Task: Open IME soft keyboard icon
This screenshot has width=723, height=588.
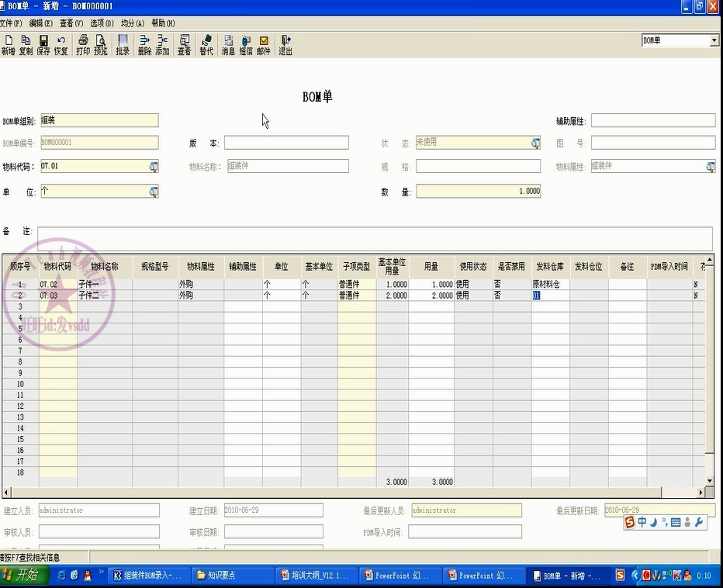Action: [x=676, y=522]
